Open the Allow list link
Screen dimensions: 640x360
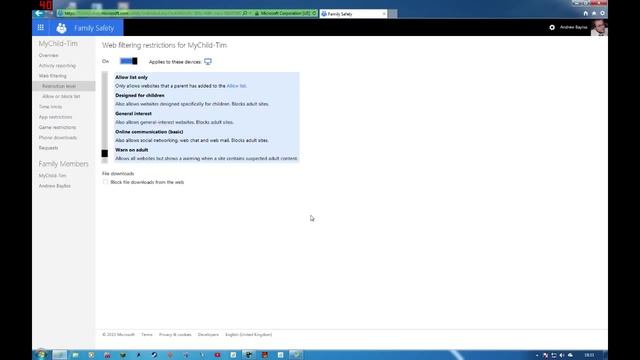[236, 86]
